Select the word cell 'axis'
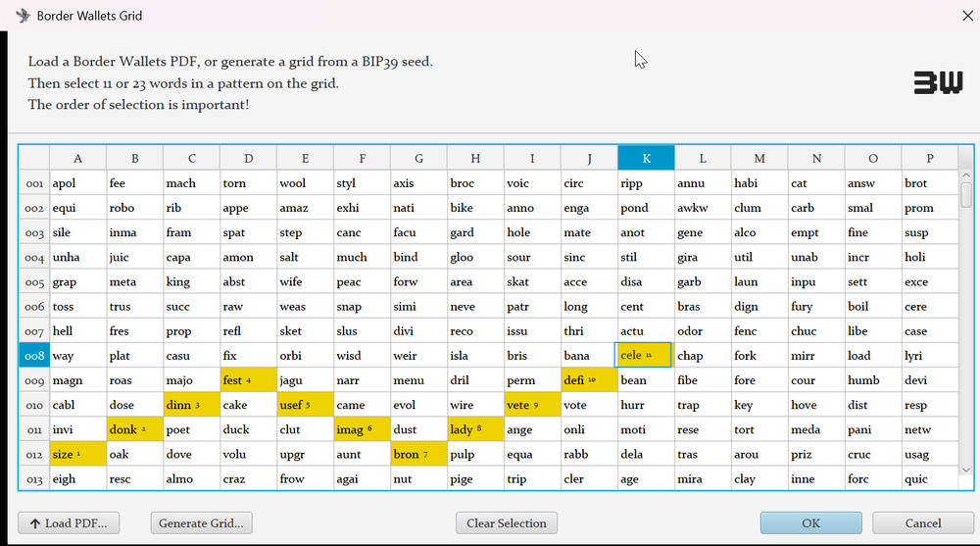The image size is (980, 546). (418, 183)
